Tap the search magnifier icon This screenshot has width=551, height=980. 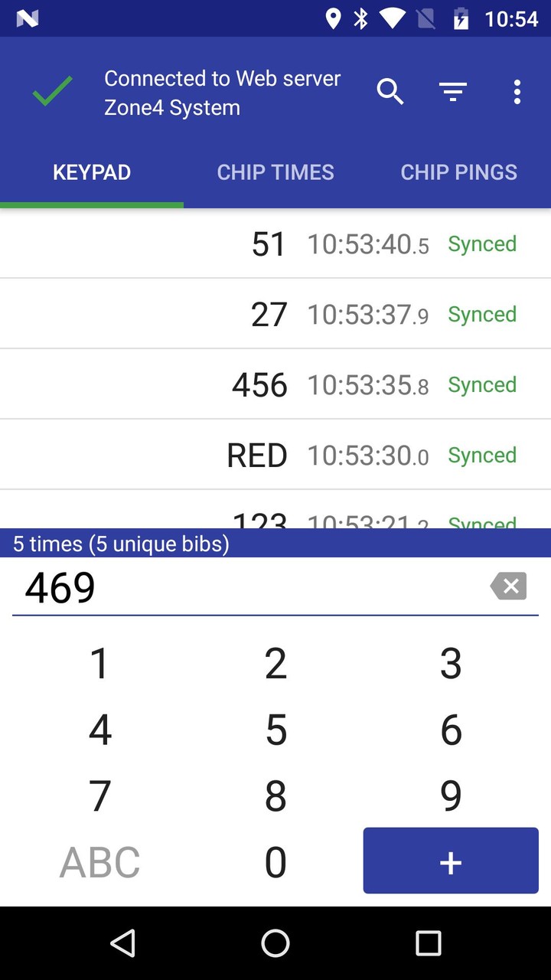click(390, 93)
